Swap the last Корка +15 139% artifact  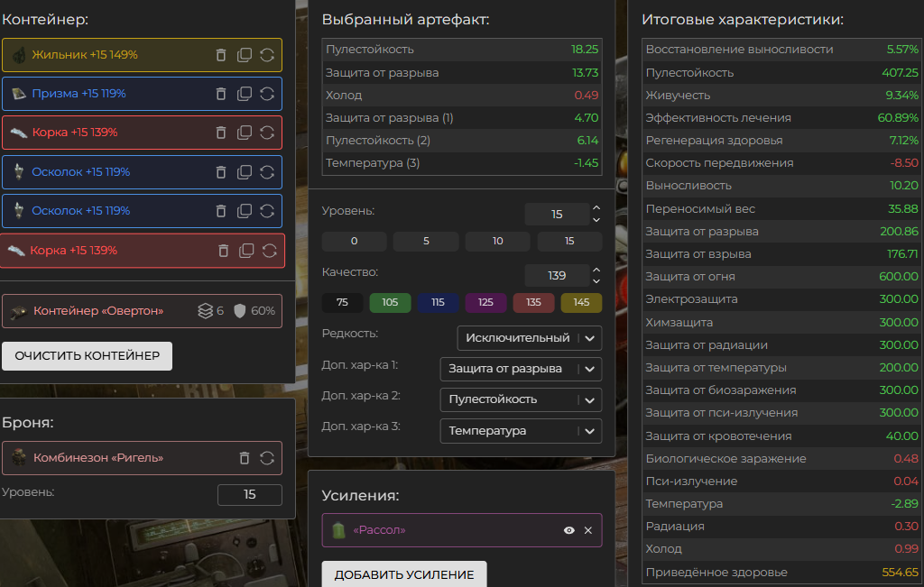click(269, 251)
